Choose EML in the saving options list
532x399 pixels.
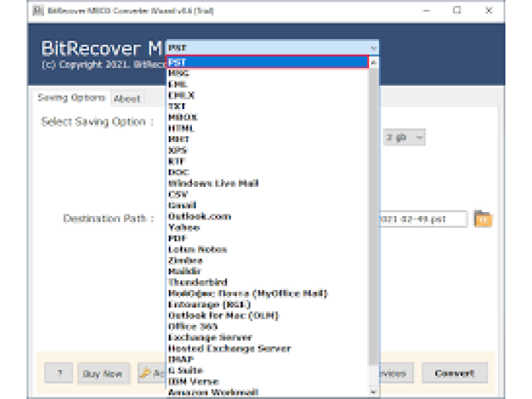178,84
